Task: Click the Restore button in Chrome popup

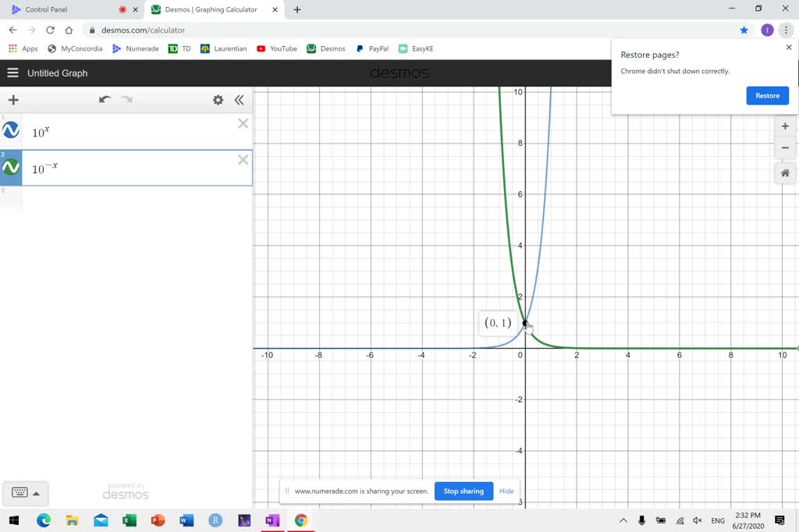Action: [x=767, y=95]
